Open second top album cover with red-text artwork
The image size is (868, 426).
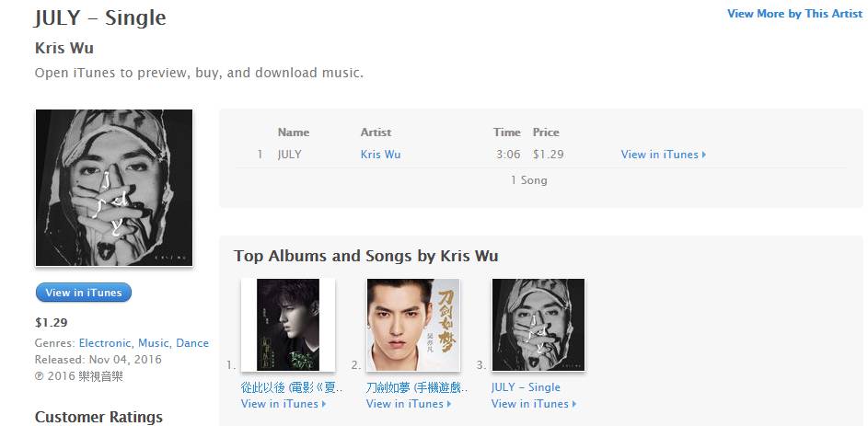coord(413,325)
